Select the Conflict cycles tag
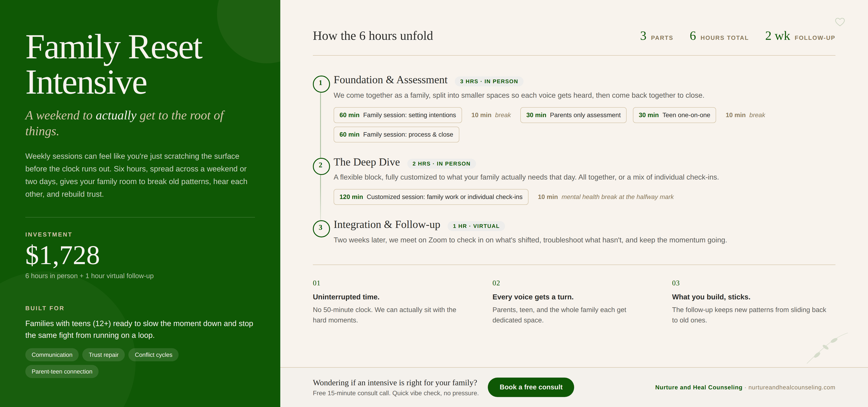 153,355
